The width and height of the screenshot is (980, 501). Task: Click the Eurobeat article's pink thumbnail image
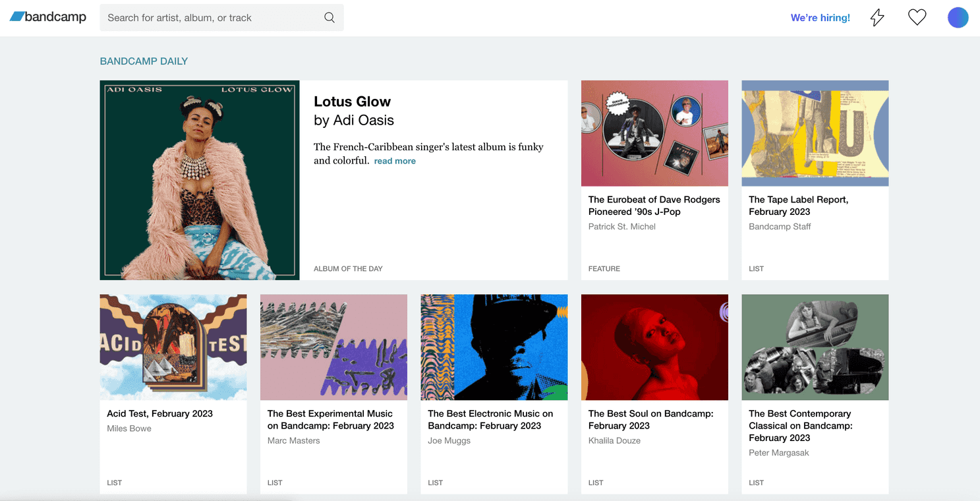pos(654,133)
